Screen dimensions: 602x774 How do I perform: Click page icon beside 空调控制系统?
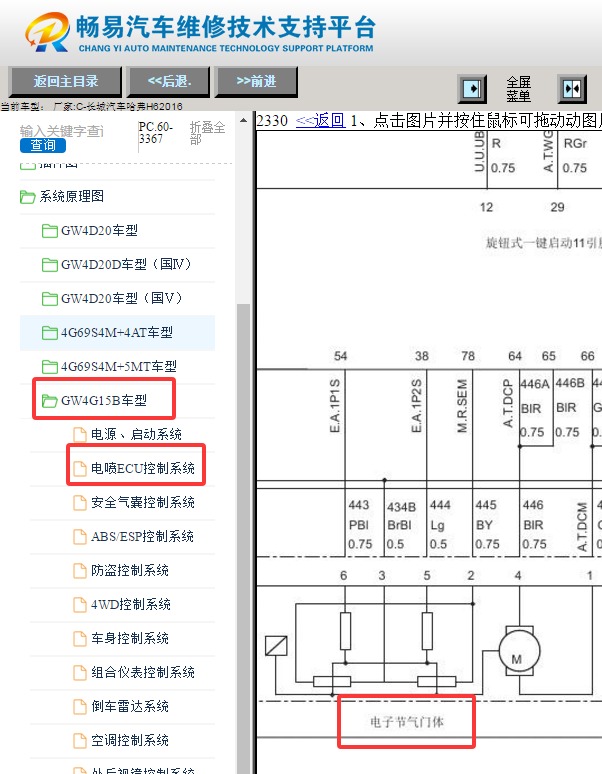(x=79, y=740)
